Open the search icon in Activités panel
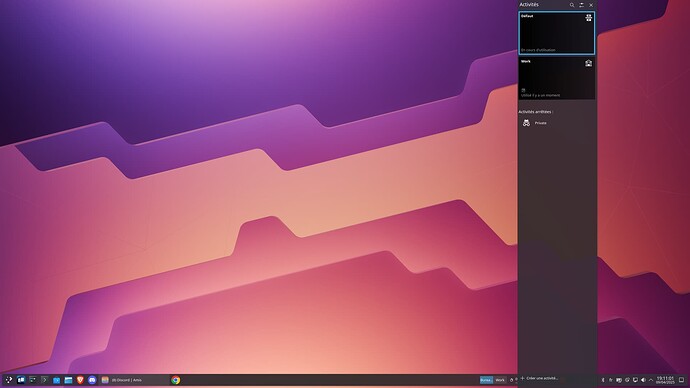 (572, 5)
